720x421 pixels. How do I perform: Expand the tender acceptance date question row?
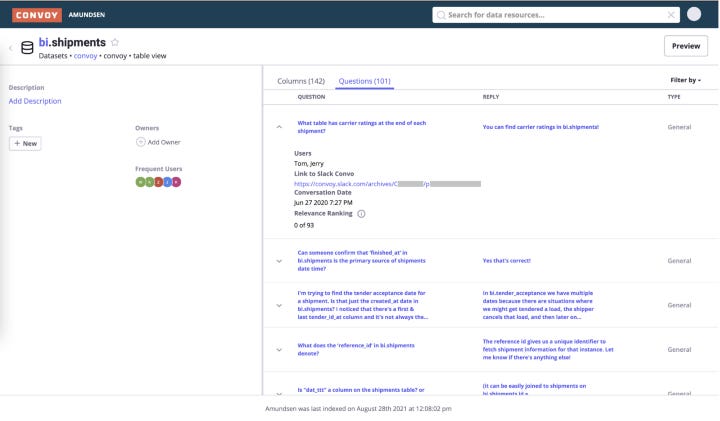point(279,305)
